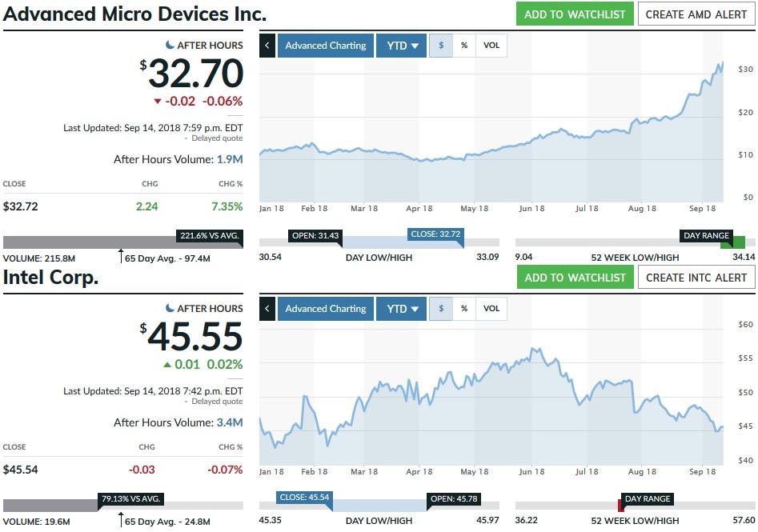Select the VOL icon on Intel chart
Viewport: 758px width, 532px height.
click(x=491, y=308)
